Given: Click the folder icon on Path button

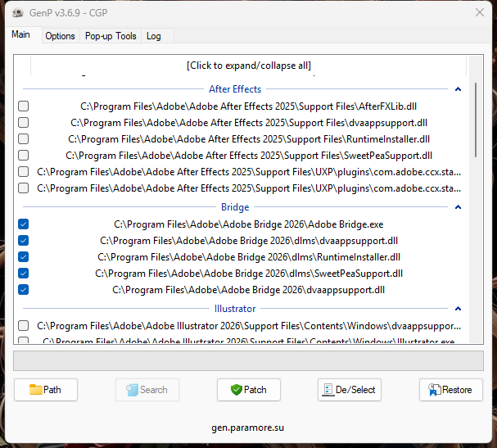Looking at the screenshot, I should pos(35,389).
